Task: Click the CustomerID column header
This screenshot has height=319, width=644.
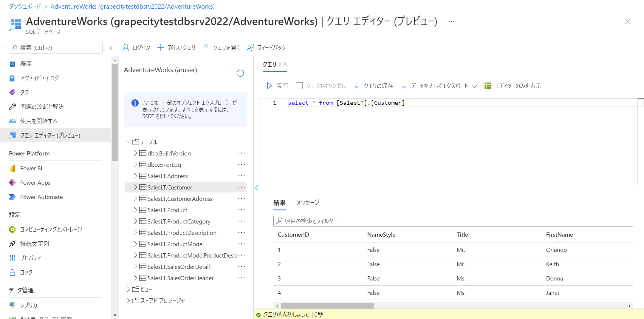Action: (293, 235)
